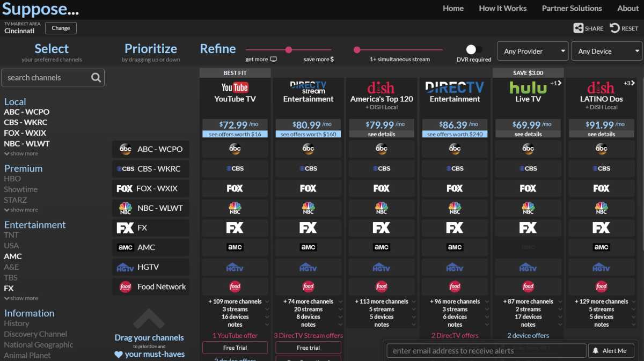Click the Change market area button
Screen dimensions: 644x361
pos(61,28)
